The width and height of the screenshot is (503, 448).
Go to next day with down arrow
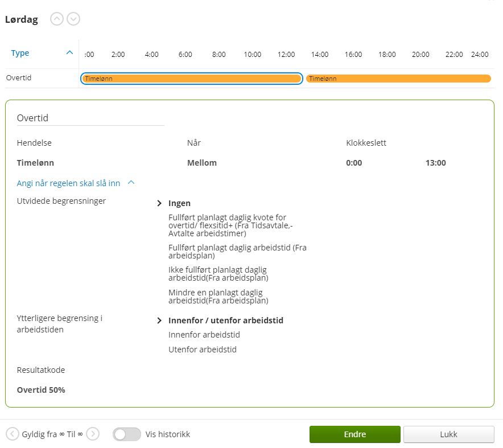click(73, 19)
